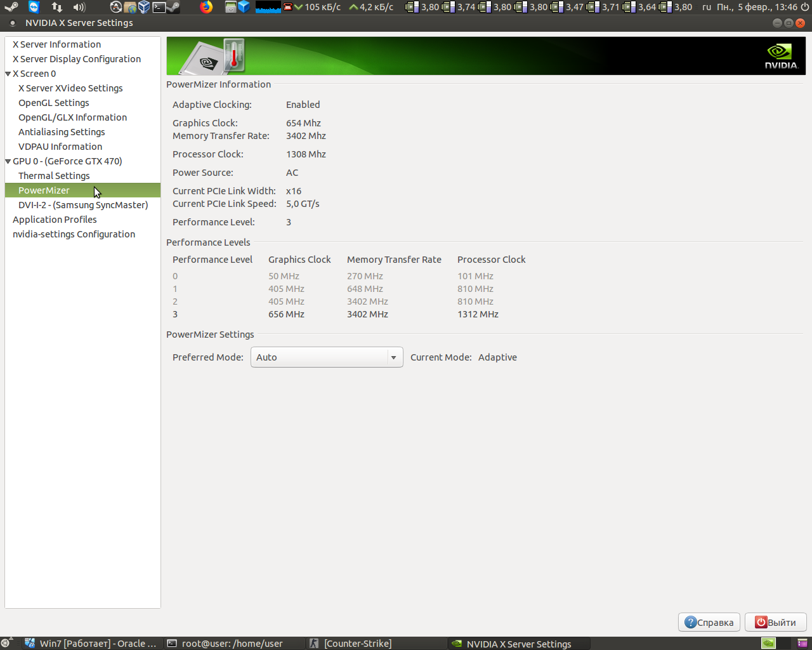The width and height of the screenshot is (812, 650).
Task: Click the Adaptive Clocking Enabled value
Action: point(303,105)
